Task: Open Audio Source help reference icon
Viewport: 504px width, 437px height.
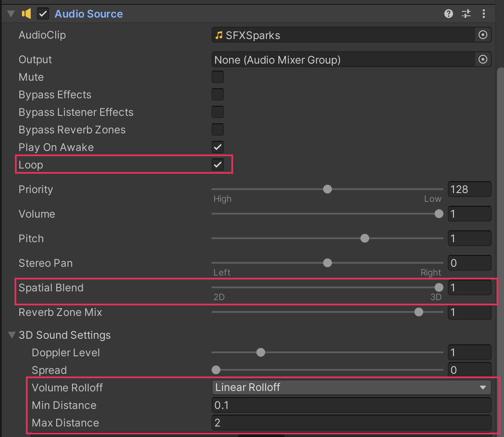Action: point(448,14)
